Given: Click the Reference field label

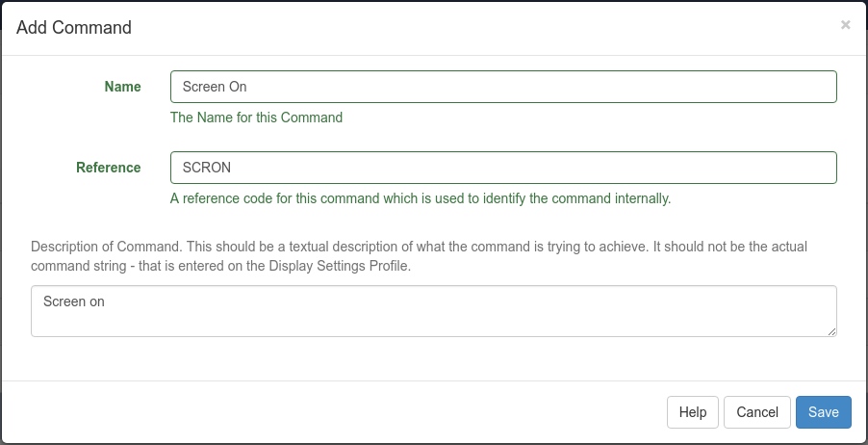Looking at the screenshot, I should point(108,168).
